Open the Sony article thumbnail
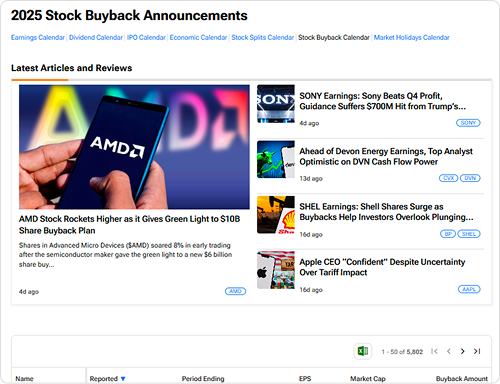500x384 pixels. coord(276,104)
